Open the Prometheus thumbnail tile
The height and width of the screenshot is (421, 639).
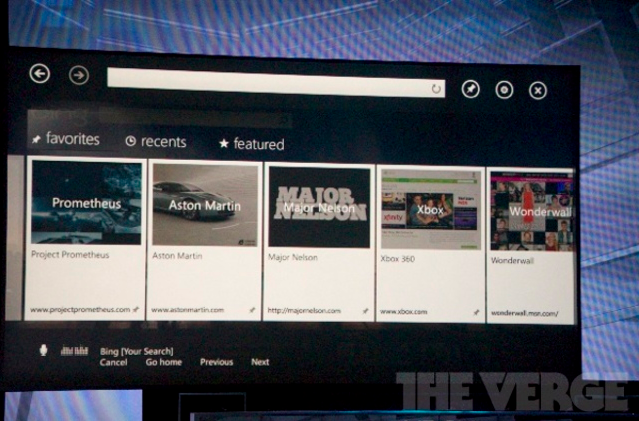click(x=86, y=203)
